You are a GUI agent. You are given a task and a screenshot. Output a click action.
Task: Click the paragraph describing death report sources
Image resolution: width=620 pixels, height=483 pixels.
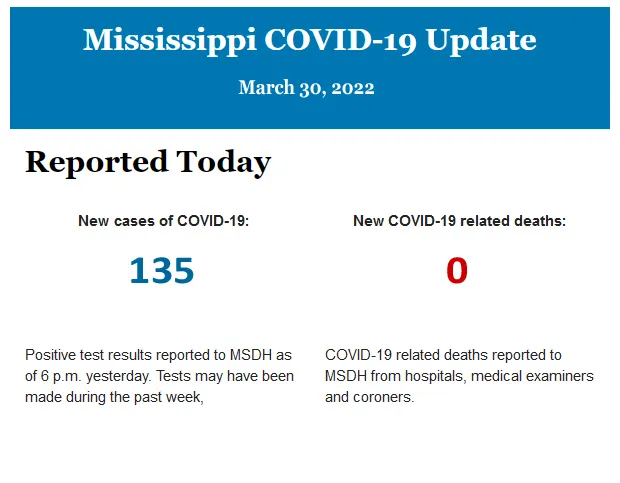pos(459,376)
